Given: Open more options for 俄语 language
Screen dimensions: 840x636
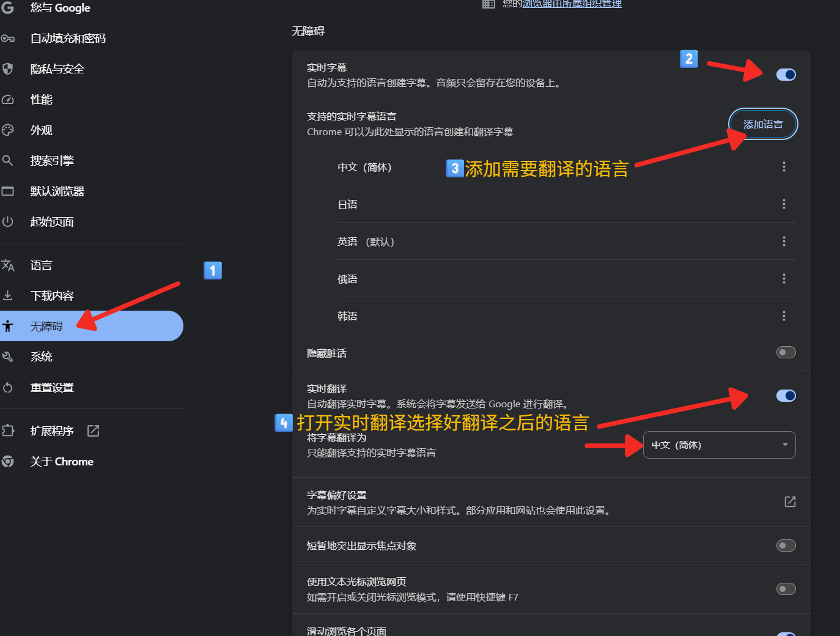Looking at the screenshot, I should tap(784, 279).
